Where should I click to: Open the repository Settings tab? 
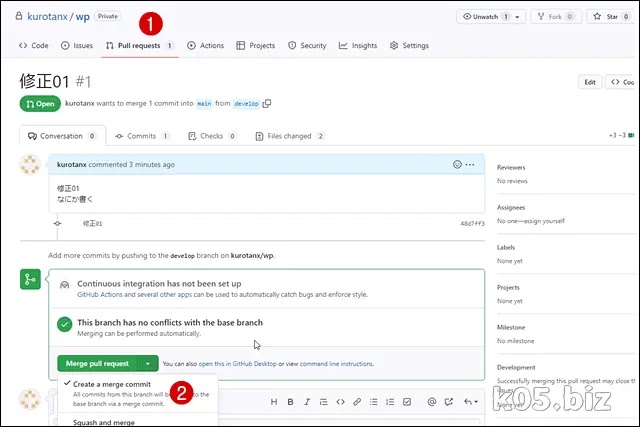[409, 46]
